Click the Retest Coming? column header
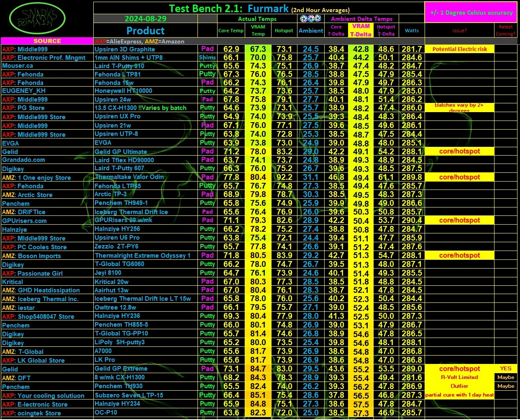The width and height of the screenshot is (520, 420). [x=506, y=30]
